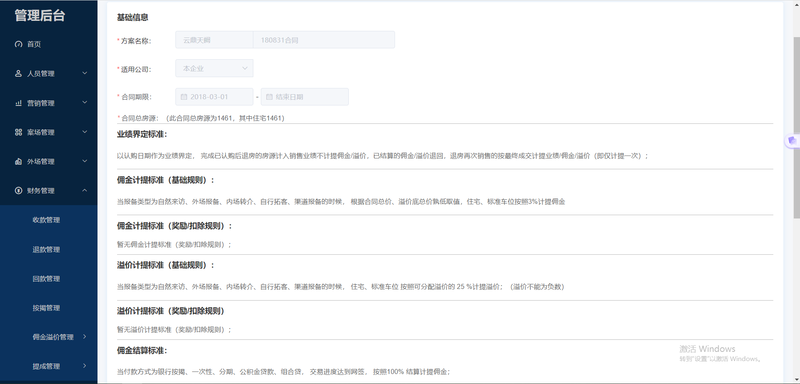
Task: Expand the 人员管理 menu chevron
Action: (x=85, y=73)
